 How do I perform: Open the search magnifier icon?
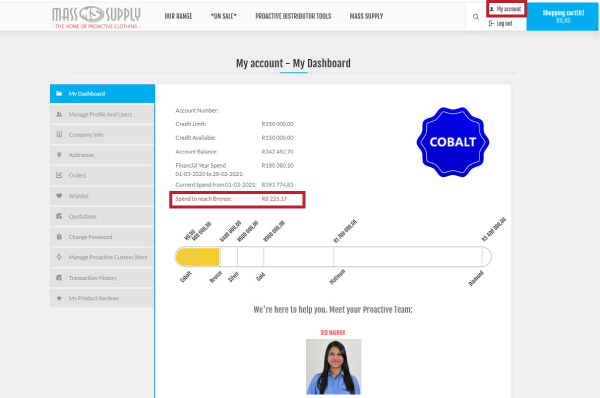pos(476,17)
